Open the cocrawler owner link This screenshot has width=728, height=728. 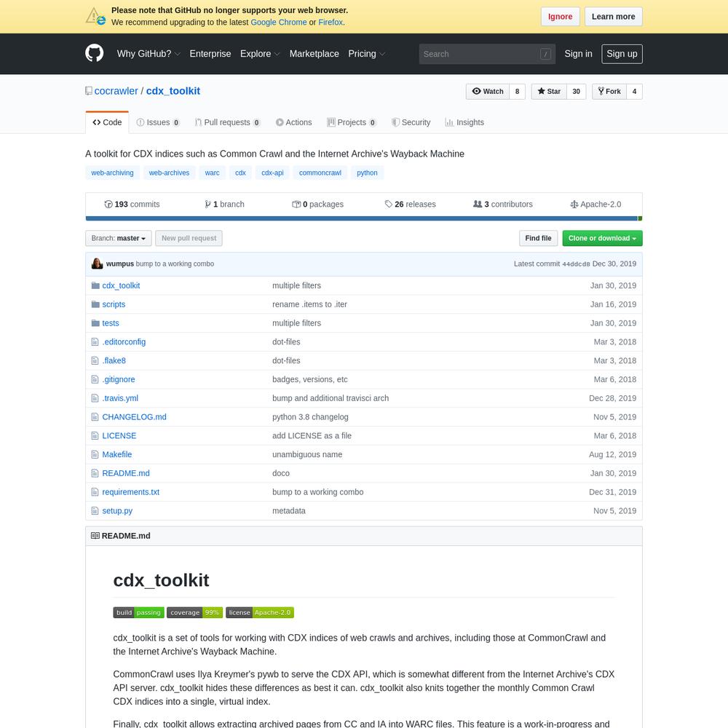point(116,91)
